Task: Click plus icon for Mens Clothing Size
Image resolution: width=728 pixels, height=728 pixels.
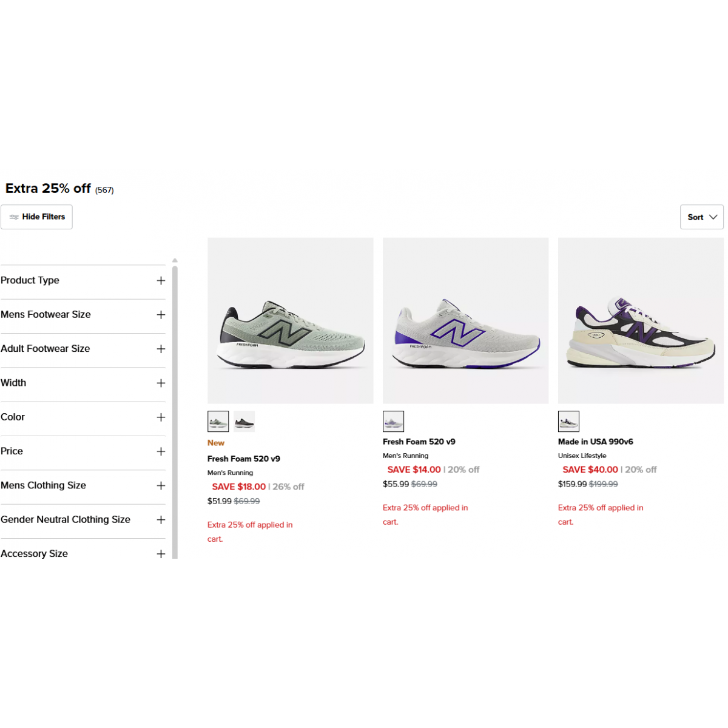Action: point(161,485)
